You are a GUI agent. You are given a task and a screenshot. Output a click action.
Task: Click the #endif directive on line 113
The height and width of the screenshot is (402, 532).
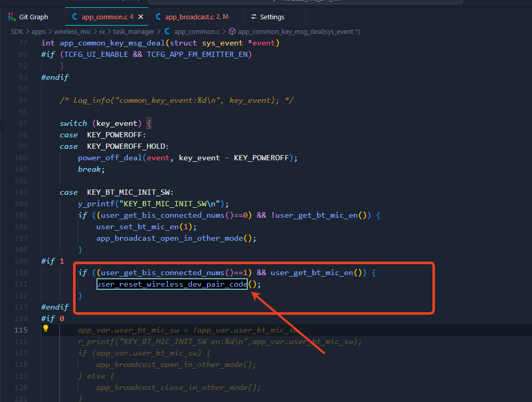point(55,307)
